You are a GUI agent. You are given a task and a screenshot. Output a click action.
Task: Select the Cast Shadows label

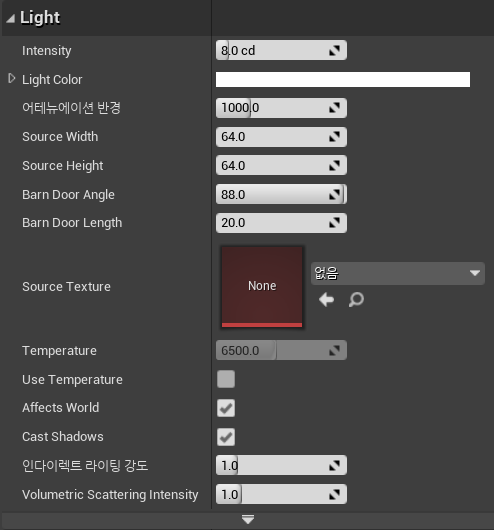point(63,437)
